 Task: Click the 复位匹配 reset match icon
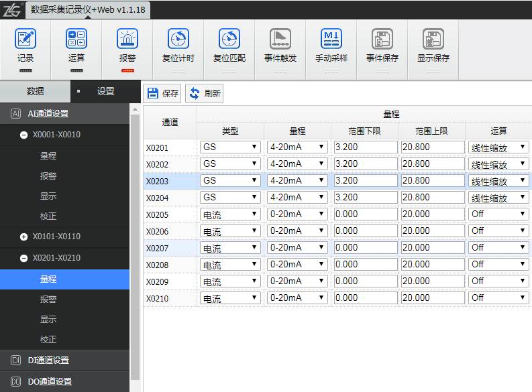point(229,39)
